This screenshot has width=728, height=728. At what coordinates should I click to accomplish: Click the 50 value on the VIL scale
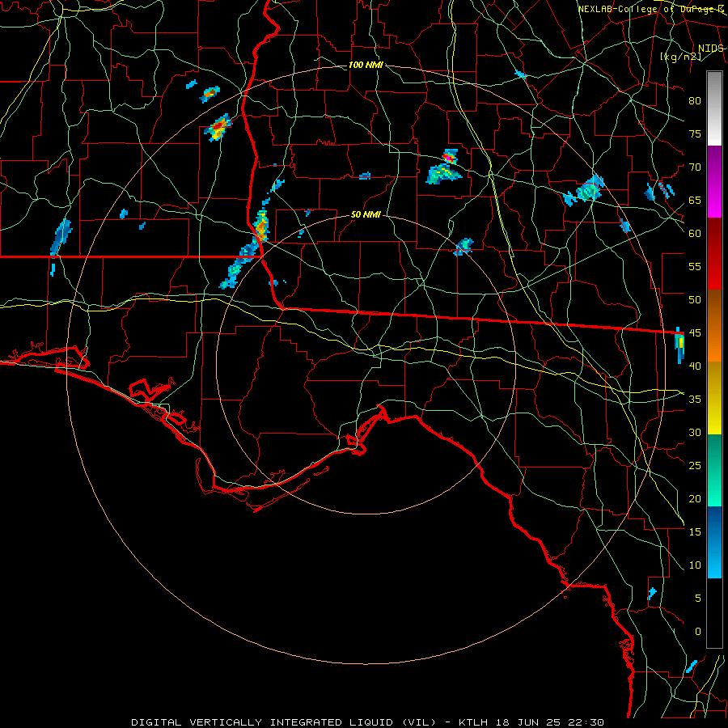pos(695,299)
